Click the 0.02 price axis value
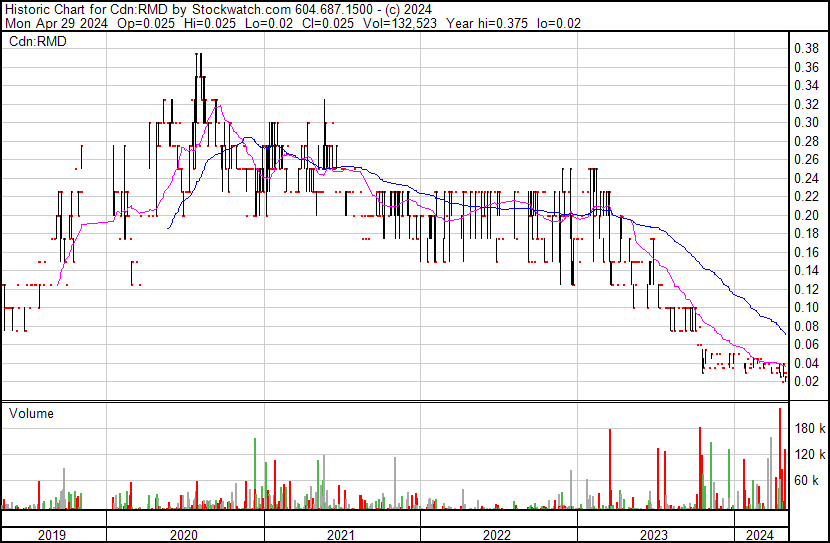This screenshot has height=543, width=830. (807, 382)
